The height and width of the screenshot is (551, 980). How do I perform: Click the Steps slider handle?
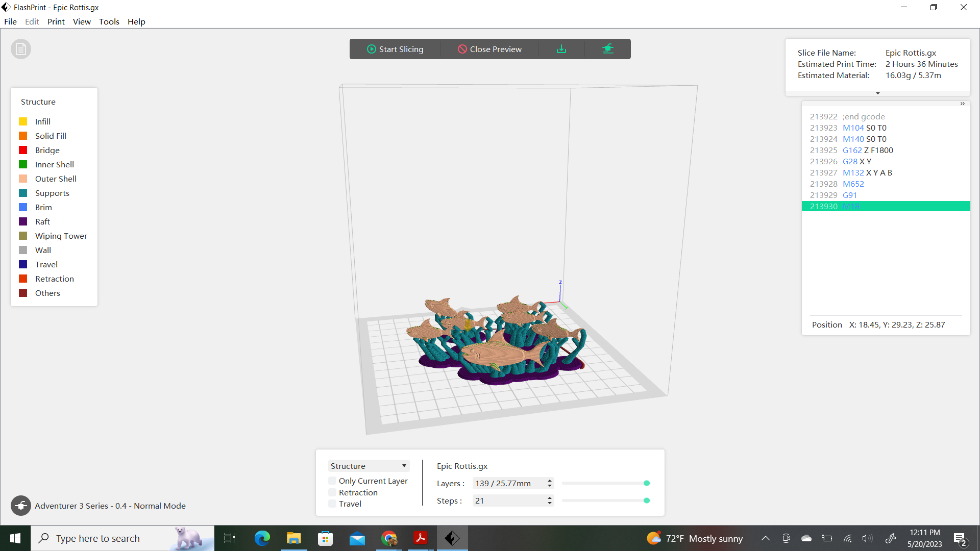[647, 500]
